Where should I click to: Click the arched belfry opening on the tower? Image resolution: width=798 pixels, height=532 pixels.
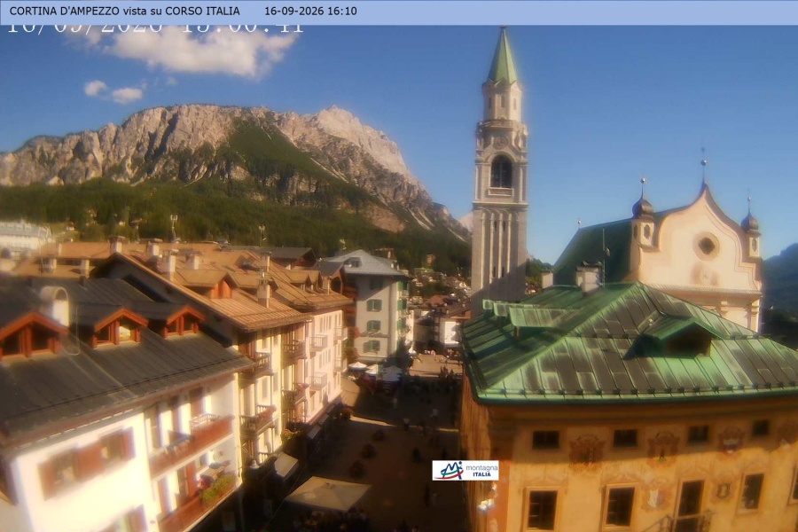(501, 171)
